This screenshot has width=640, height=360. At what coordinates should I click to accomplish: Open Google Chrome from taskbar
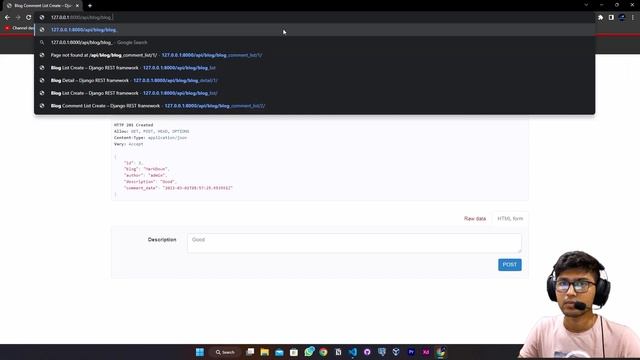[323, 352]
